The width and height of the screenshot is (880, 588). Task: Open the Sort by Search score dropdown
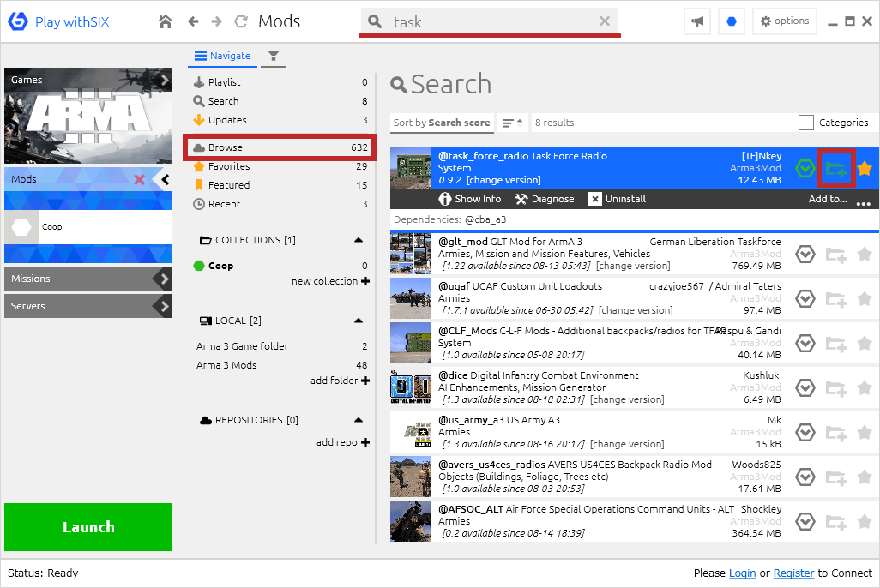click(x=442, y=123)
